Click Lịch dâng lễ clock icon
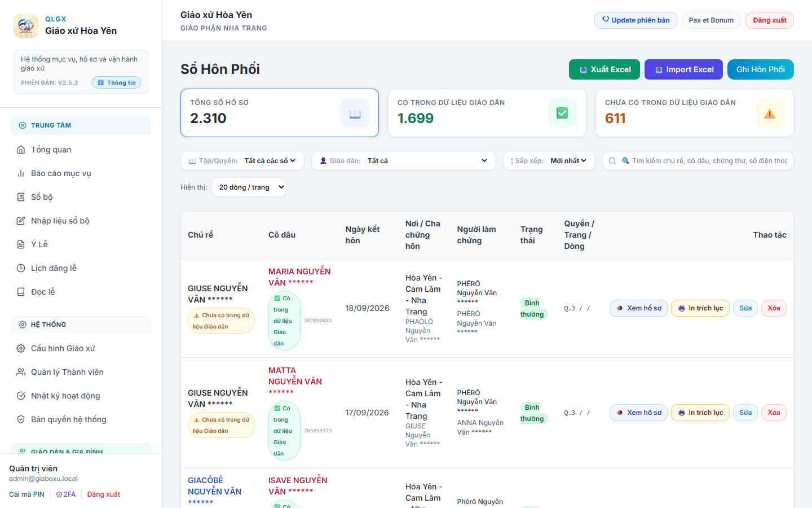 pyautogui.click(x=21, y=268)
